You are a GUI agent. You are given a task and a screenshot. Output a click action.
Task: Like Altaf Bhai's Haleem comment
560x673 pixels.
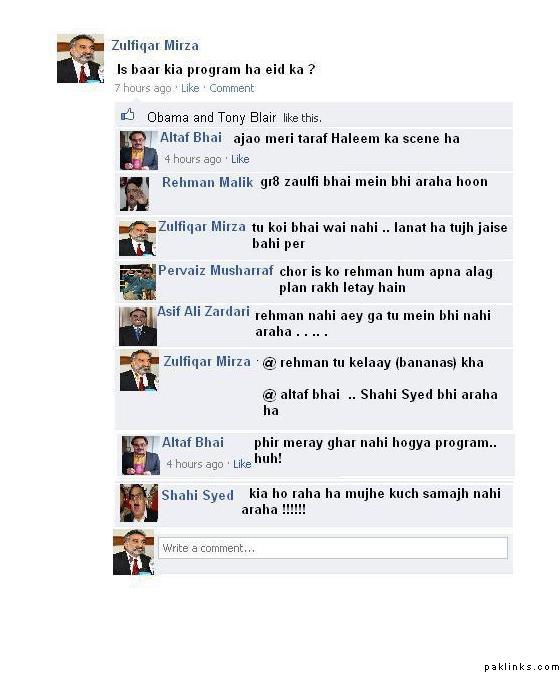coord(240,159)
